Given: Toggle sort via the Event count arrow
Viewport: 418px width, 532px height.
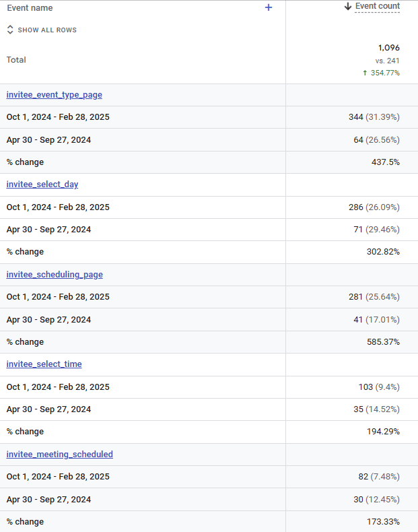Looking at the screenshot, I should pos(348,6).
